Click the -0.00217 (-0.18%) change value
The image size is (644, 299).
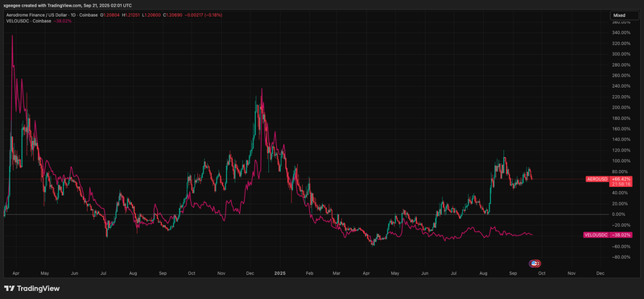204,15
